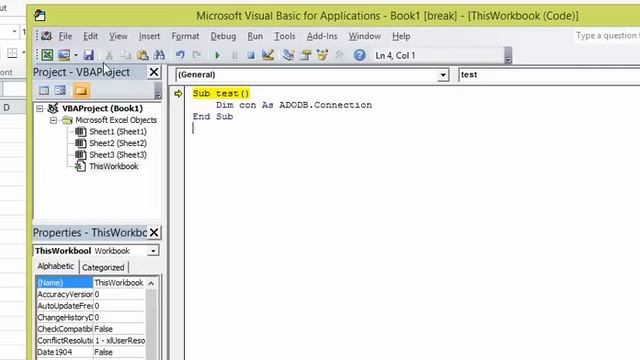Viewport: 640px width, 360px height.
Task: Click the Type a question help box
Action: [x=607, y=36]
